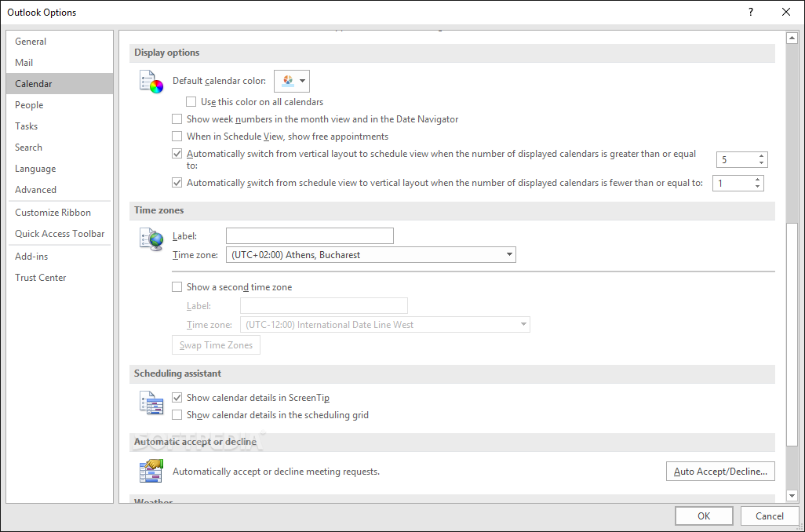The width and height of the screenshot is (805, 532).
Task: Select the Calendar options category
Action: 60,84
